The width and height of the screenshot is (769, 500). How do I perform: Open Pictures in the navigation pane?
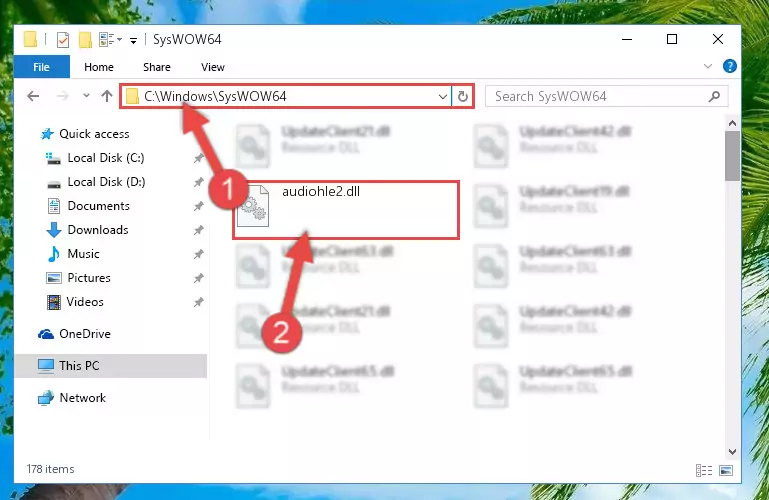[89, 278]
